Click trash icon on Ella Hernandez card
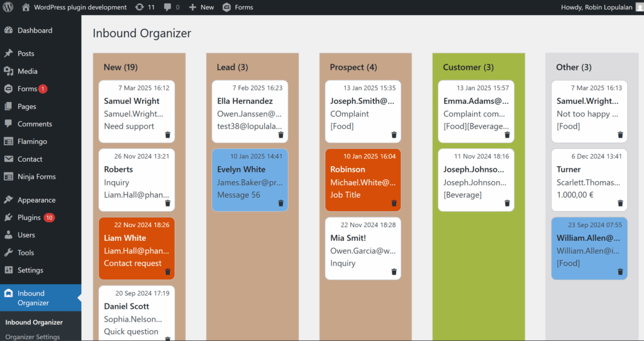Viewport: 644px width, 341px height. (281, 135)
